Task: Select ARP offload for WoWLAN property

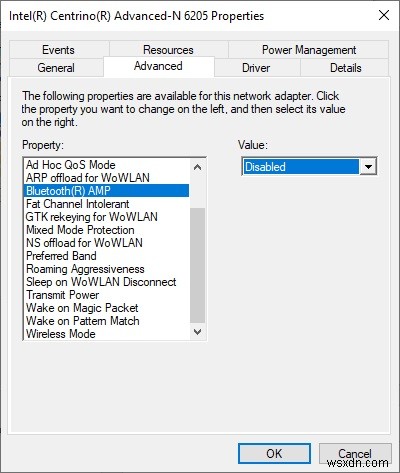Action: (x=107, y=178)
